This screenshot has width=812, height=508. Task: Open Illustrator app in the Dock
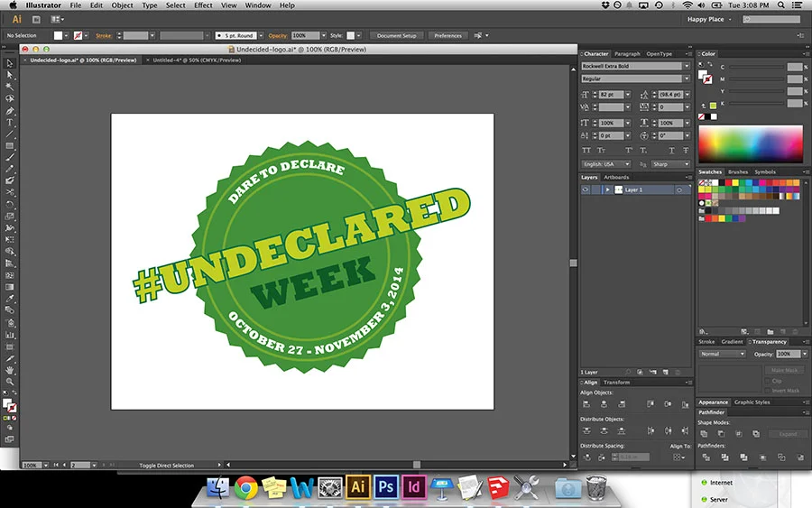358,487
